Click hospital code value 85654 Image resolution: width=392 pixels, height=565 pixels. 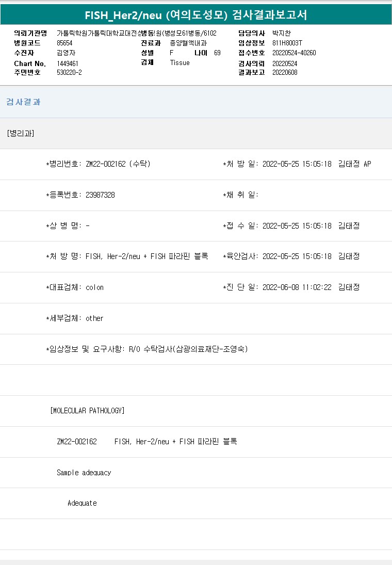[64, 43]
